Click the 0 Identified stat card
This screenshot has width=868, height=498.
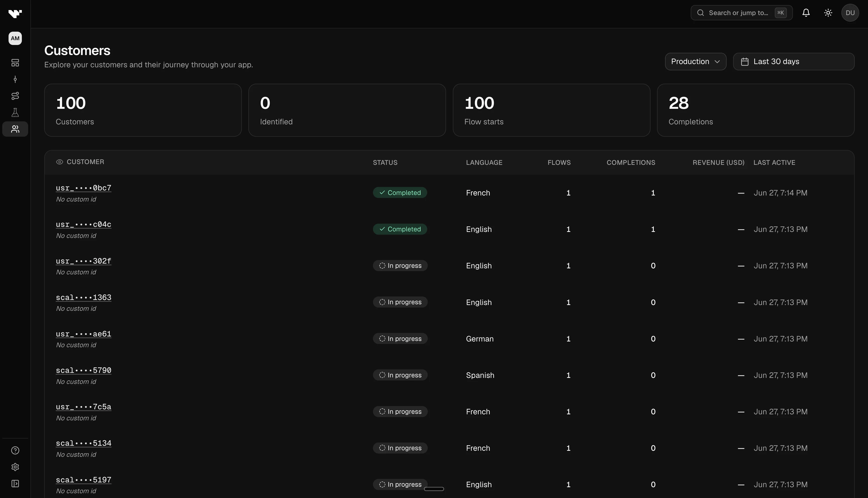coord(347,110)
